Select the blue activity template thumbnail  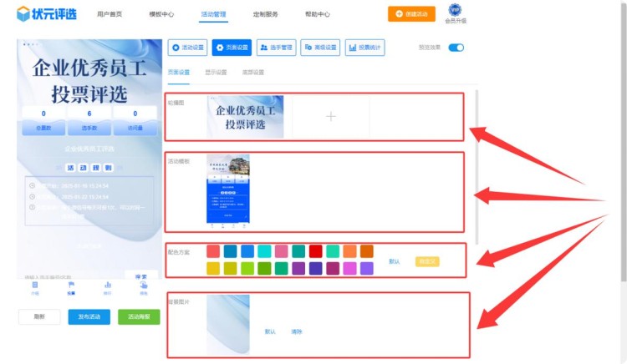(x=227, y=190)
